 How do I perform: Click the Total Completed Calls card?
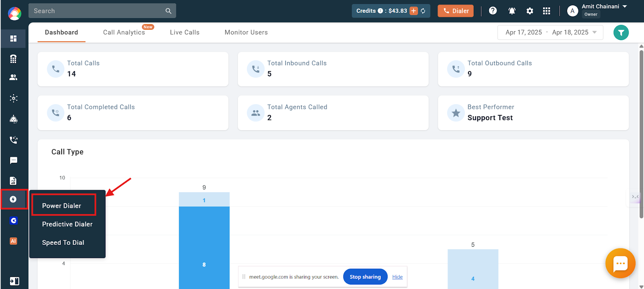click(133, 113)
